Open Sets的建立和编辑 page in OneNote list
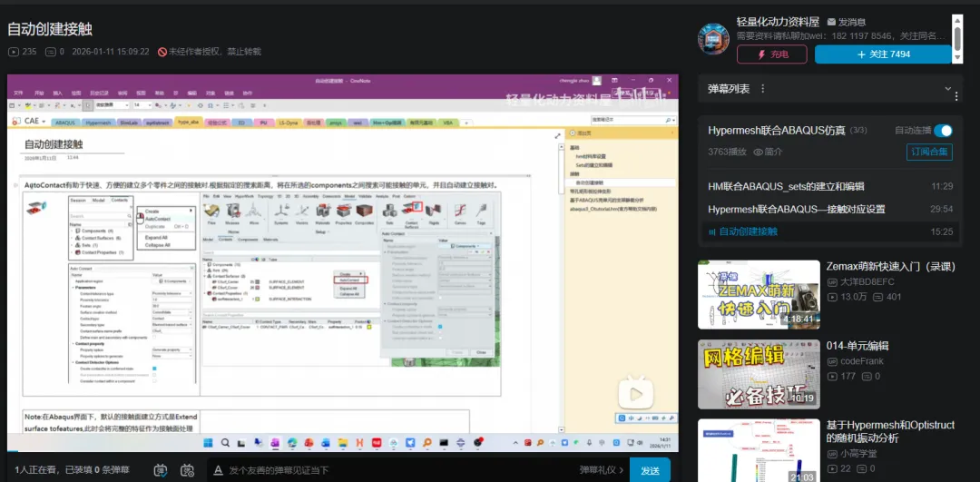The height and width of the screenshot is (482, 980). (594, 164)
